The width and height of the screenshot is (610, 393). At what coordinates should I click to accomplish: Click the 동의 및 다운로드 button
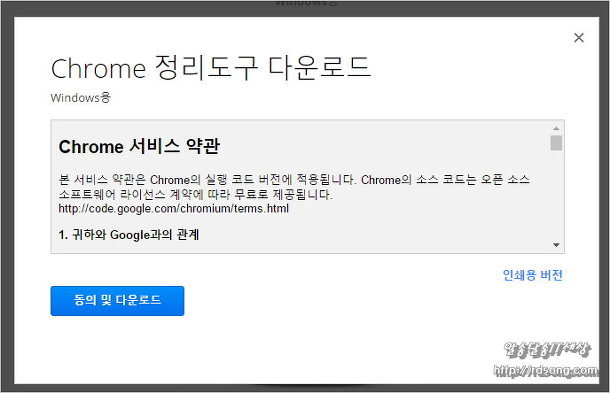tap(117, 301)
